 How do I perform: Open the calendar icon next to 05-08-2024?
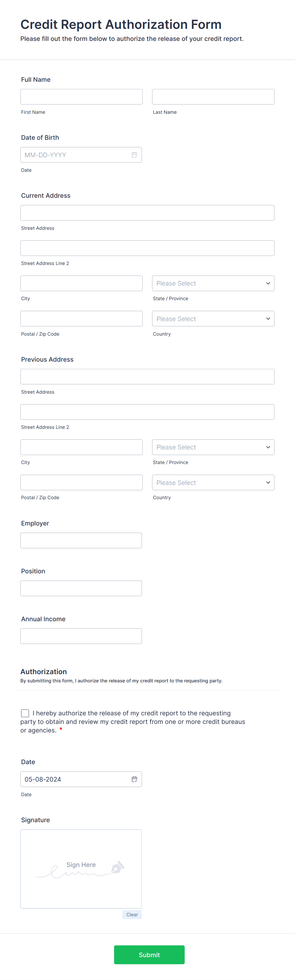coord(134,779)
